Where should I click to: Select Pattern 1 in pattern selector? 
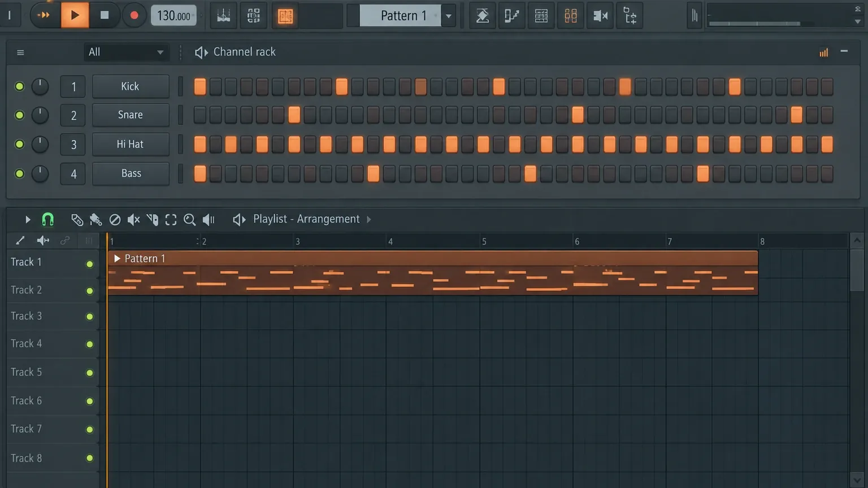tap(402, 16)
